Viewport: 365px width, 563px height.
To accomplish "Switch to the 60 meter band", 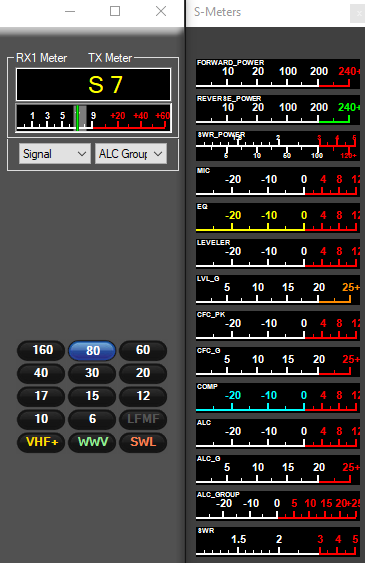I will pos(143,350).
